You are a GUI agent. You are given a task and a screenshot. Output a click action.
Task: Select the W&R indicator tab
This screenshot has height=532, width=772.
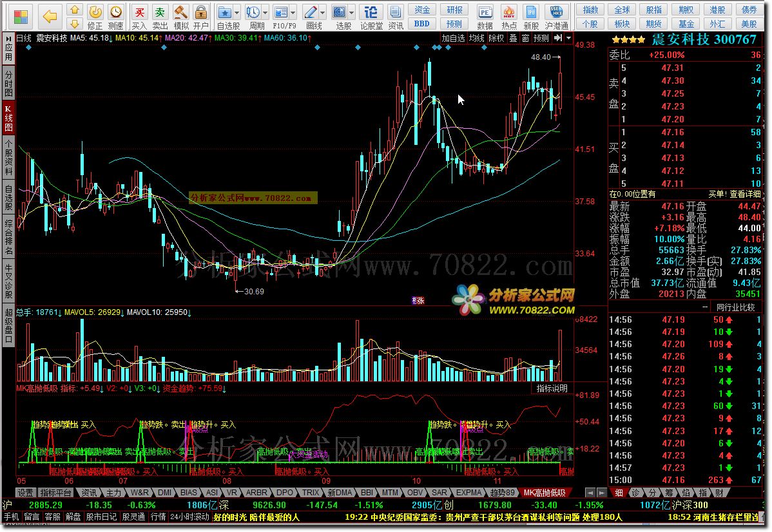(x=140, y=493)
